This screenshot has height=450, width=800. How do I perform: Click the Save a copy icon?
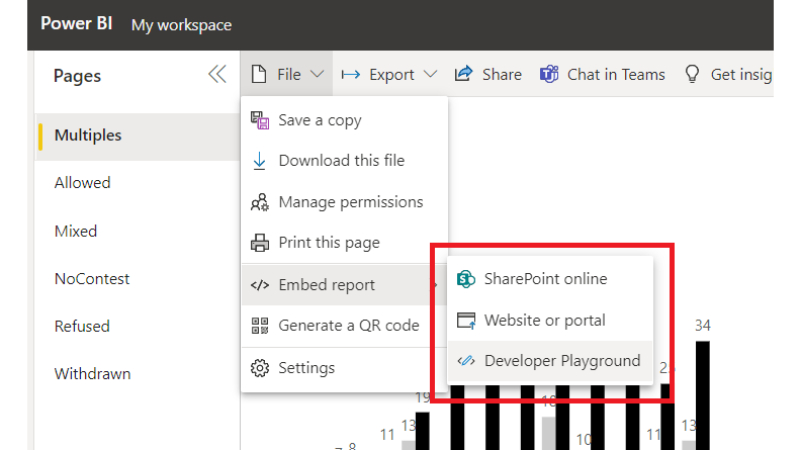pos(260,121)
